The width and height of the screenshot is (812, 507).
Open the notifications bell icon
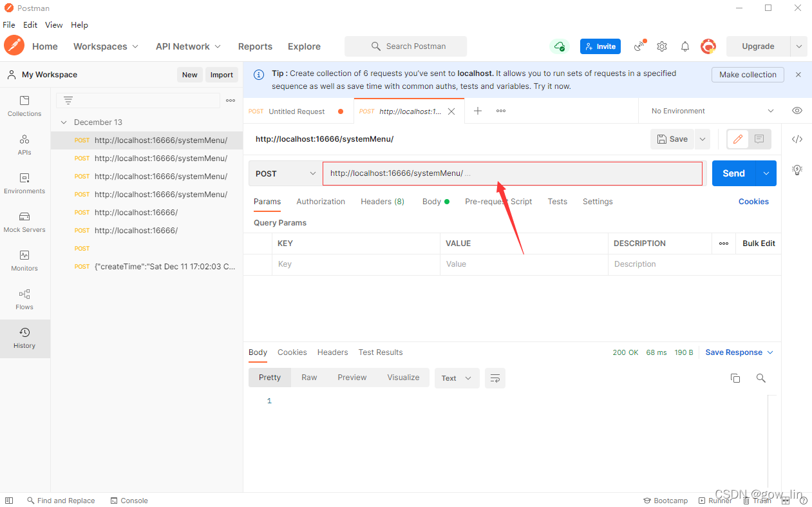(x=685, y=46)
